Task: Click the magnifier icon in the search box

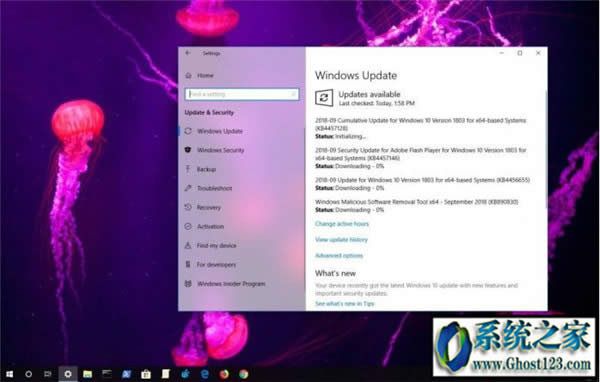Action: pyautogui.click(x=293, y=94)
